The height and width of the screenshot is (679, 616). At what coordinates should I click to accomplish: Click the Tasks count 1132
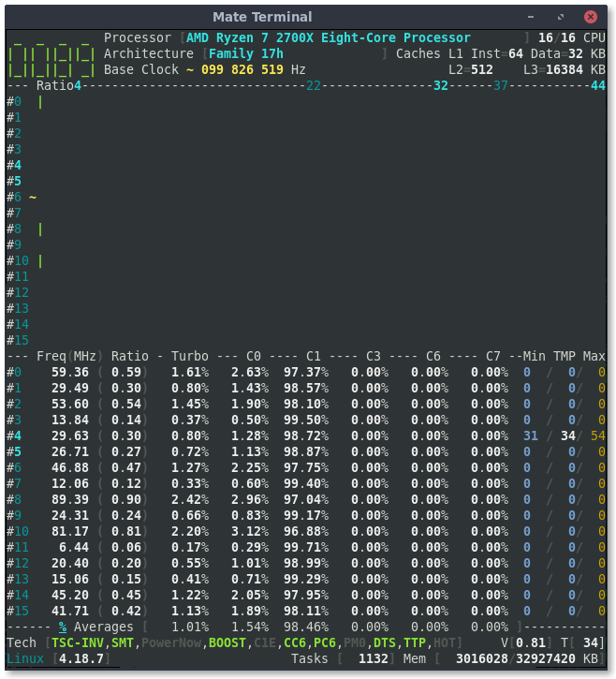point(374,659)
